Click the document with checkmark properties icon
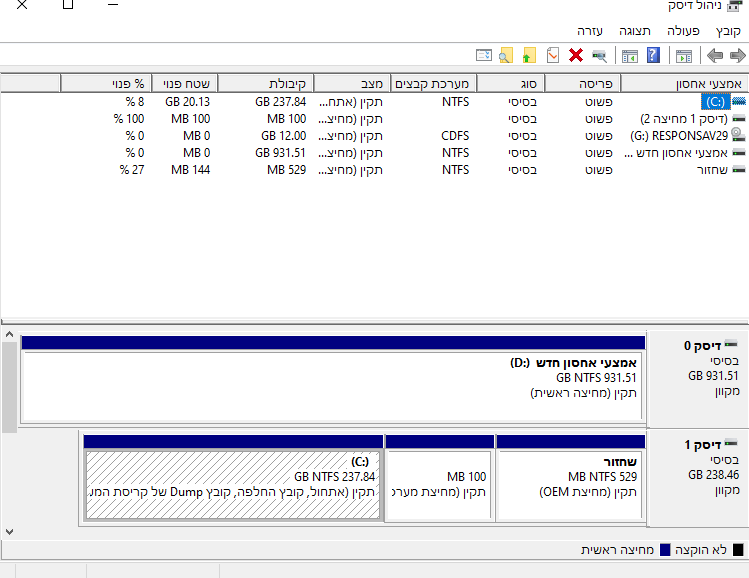Image resolution: width=749 pixels, height=578 pixels. point(552,56)
